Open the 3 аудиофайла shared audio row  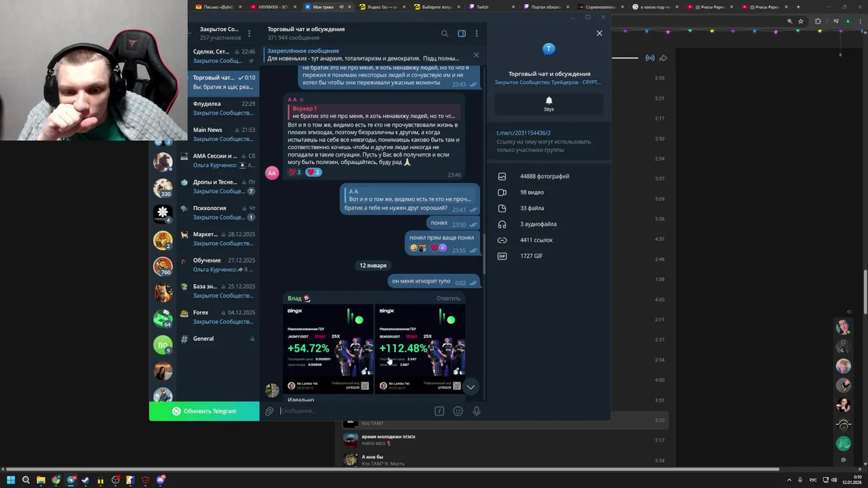pos(549,224)
